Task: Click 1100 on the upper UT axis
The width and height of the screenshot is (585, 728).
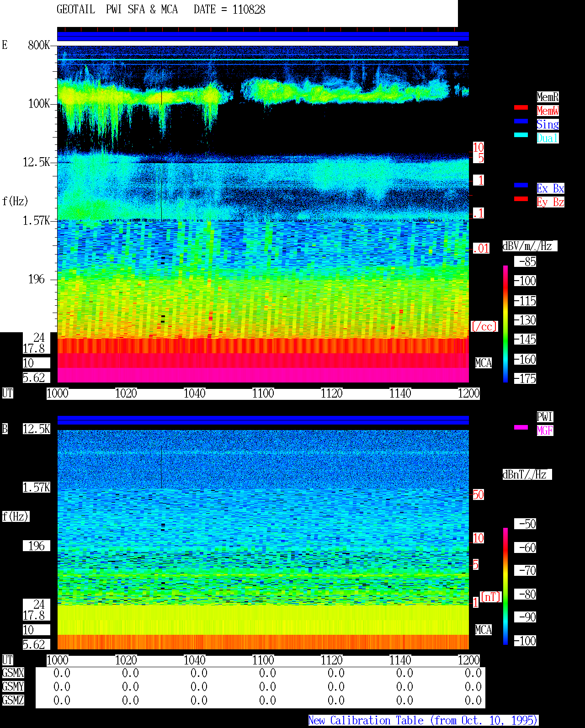Action: (263, 393)
